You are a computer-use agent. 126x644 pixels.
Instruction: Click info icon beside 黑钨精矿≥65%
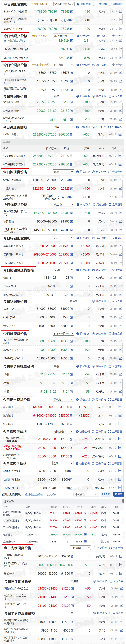coord(23,246)
